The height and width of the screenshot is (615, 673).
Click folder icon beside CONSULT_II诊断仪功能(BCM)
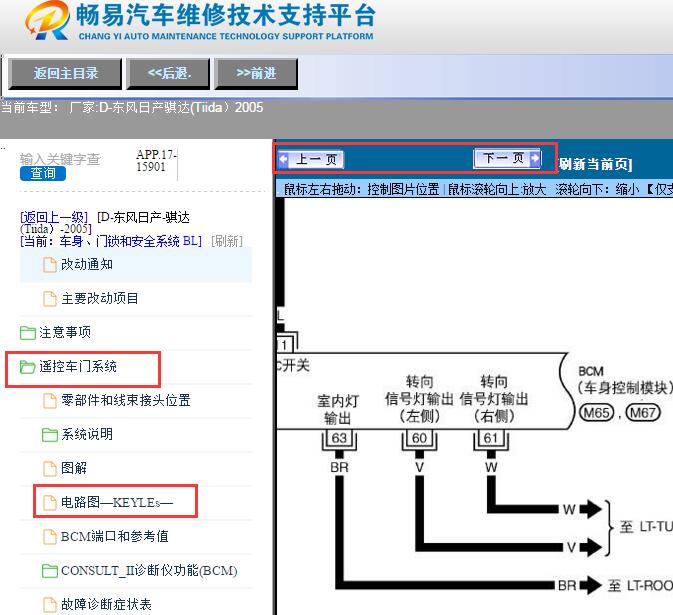click(50, 571)
